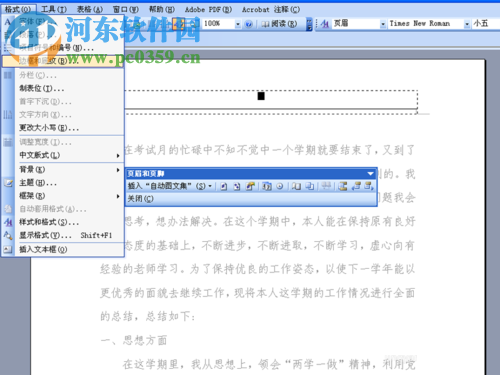Open the 格式(O) menu
Viewport: 500px width, 375px height.
click(x=17, y=10)
